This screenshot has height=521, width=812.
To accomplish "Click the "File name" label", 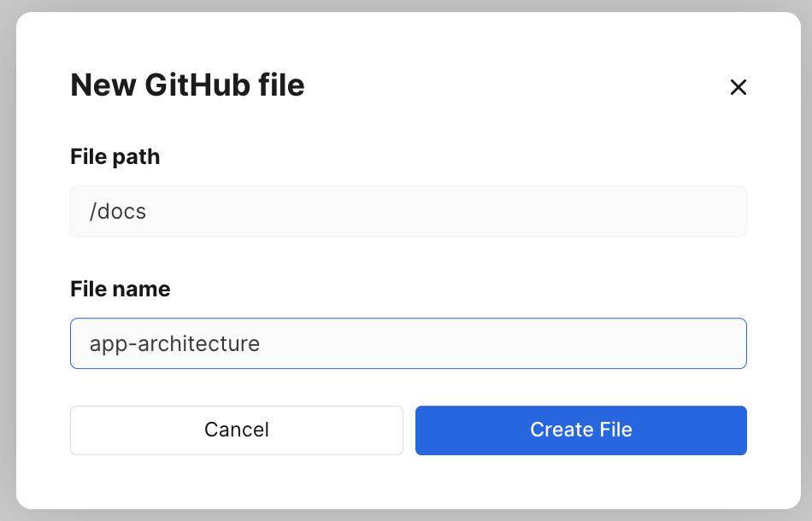I will click(121, 289).
